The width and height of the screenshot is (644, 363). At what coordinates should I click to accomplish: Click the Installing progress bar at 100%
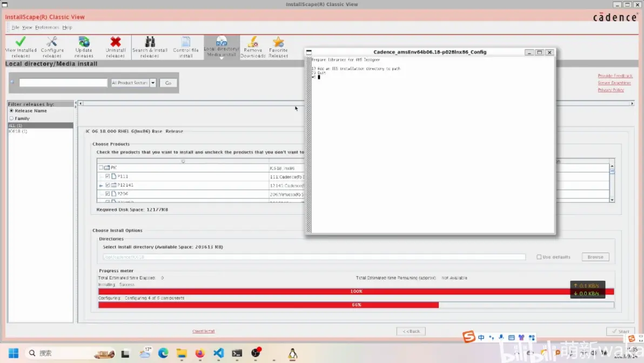[356, 292]
